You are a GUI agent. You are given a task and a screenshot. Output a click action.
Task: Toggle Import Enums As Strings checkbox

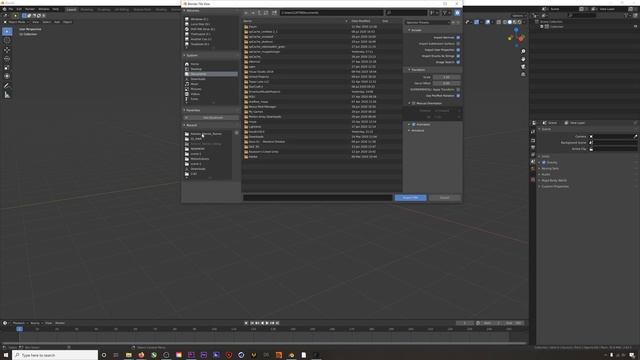pos(458,56)
